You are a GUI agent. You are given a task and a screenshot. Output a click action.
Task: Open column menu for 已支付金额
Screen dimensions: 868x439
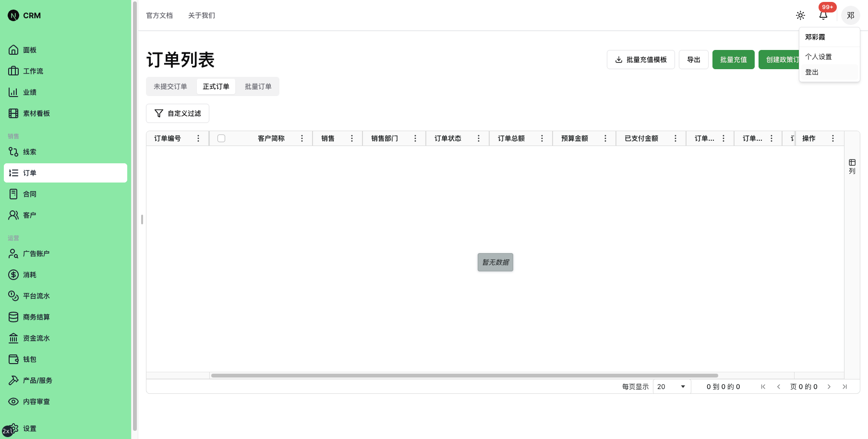coord(675,138)
